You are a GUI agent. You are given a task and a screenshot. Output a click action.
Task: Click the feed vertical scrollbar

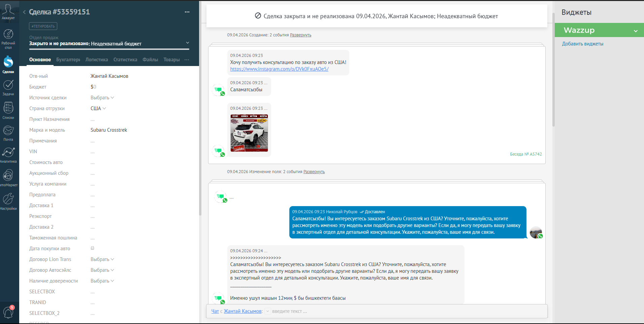click(553, 70)
